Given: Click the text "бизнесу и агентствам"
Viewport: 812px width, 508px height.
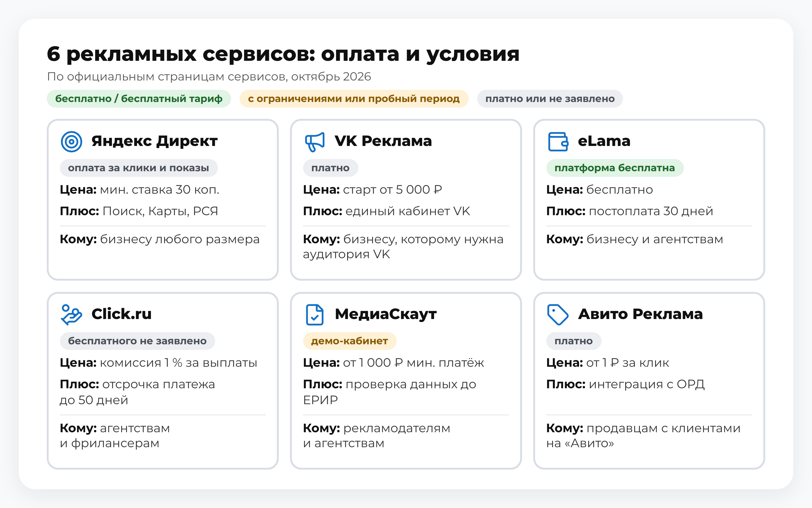Looking at the screenshot, I should (x=654, y=239).
